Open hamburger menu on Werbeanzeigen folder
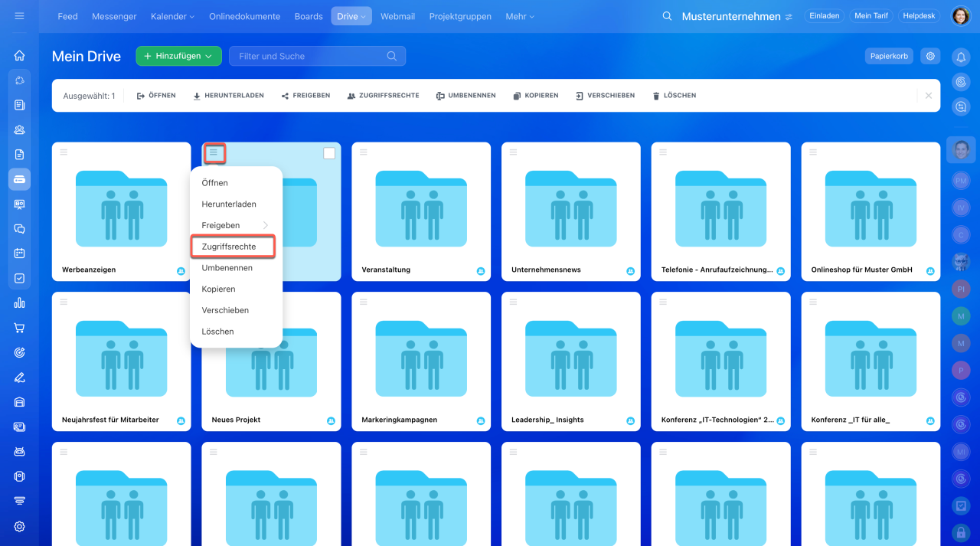980x546 pixels. coord(64,152)
